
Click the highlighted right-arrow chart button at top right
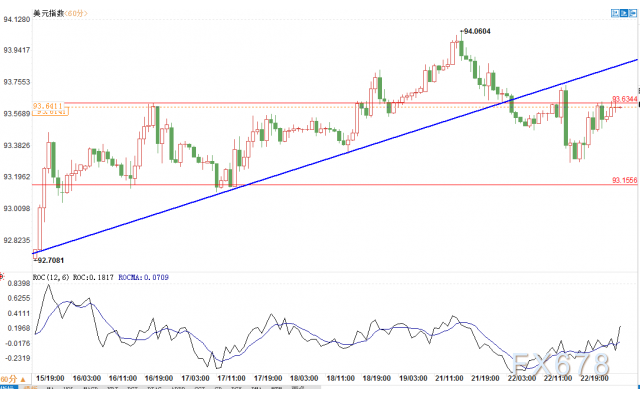[x=624, y=13]
